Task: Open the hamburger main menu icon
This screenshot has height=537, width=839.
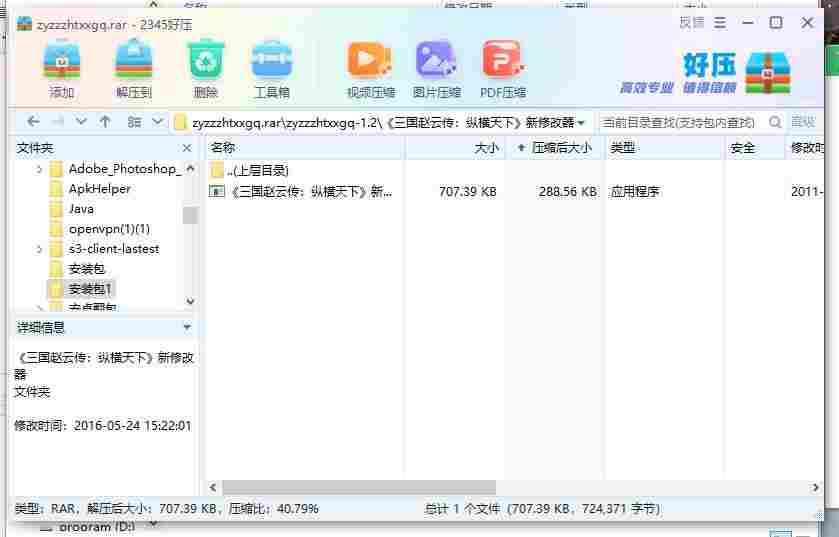Action: click(x=720, y=22)
